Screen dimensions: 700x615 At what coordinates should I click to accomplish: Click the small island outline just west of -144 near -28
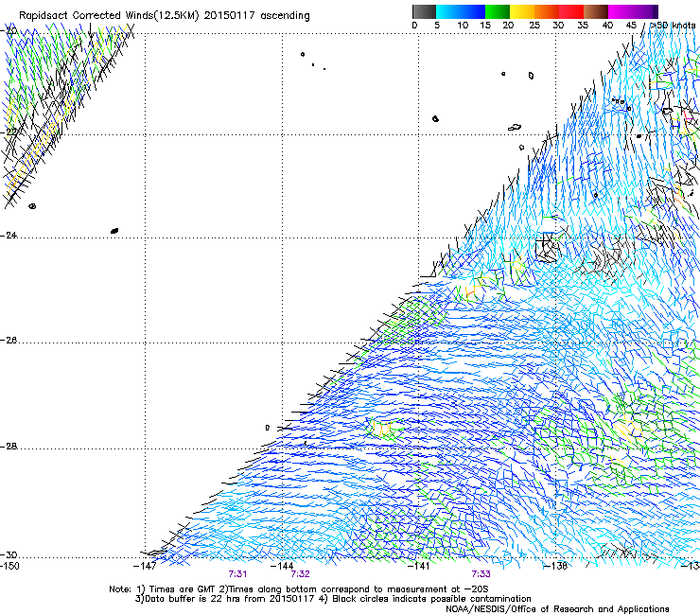tap(268, 428)
